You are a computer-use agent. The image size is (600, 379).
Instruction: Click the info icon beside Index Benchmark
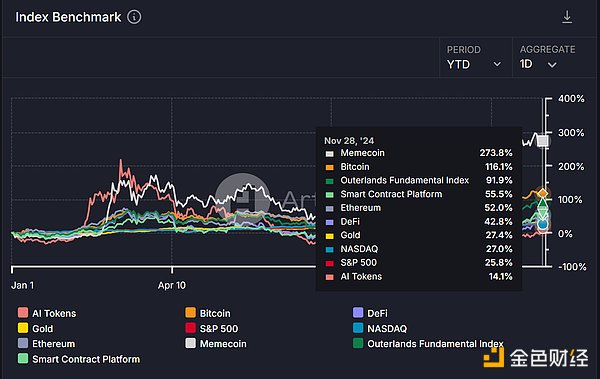[134, 17]
